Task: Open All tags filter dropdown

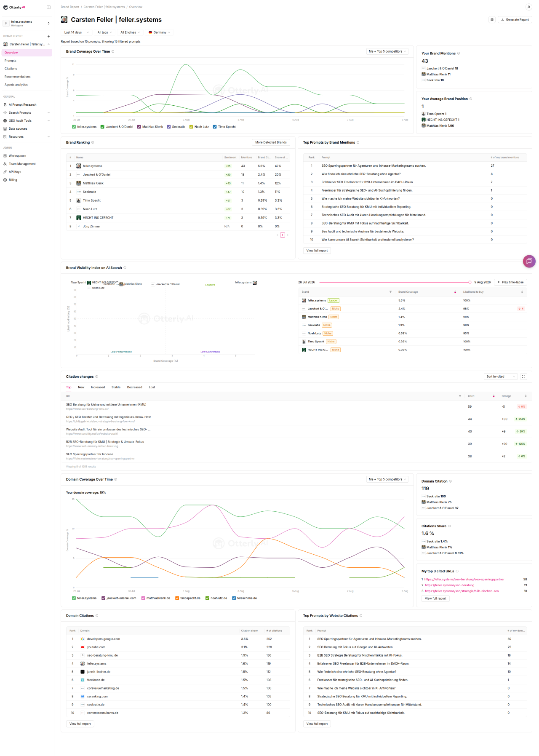Action: [x=104, y=32]
